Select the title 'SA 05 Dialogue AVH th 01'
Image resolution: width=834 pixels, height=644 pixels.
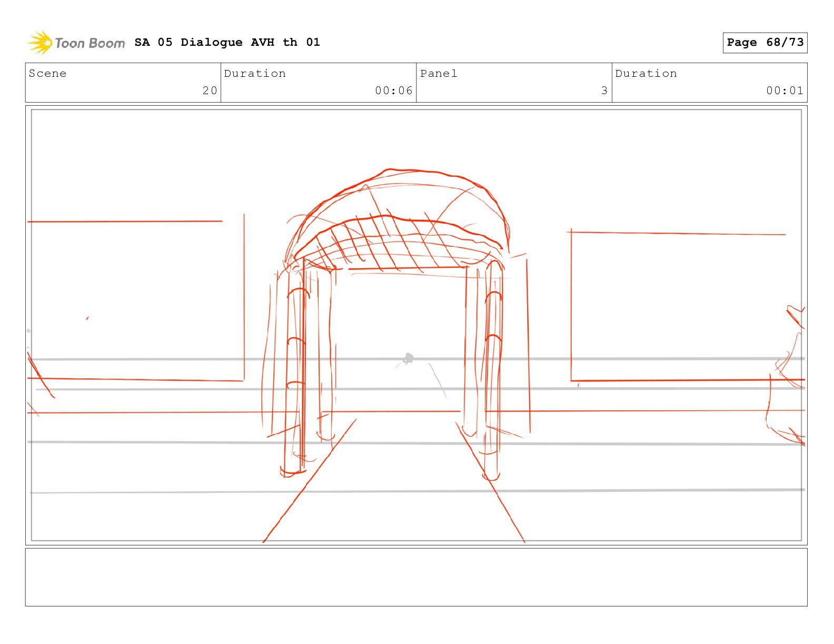point(227,42)
